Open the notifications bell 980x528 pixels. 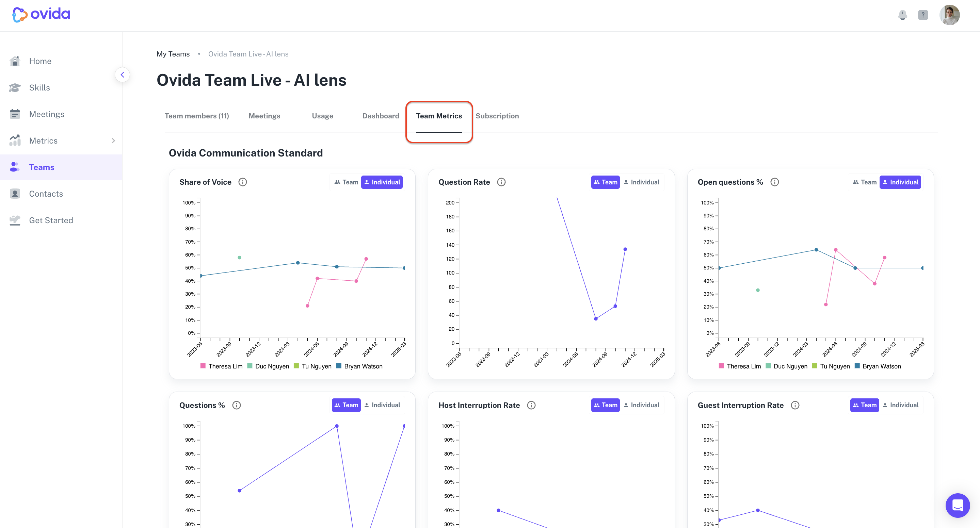tap(902, 15)
